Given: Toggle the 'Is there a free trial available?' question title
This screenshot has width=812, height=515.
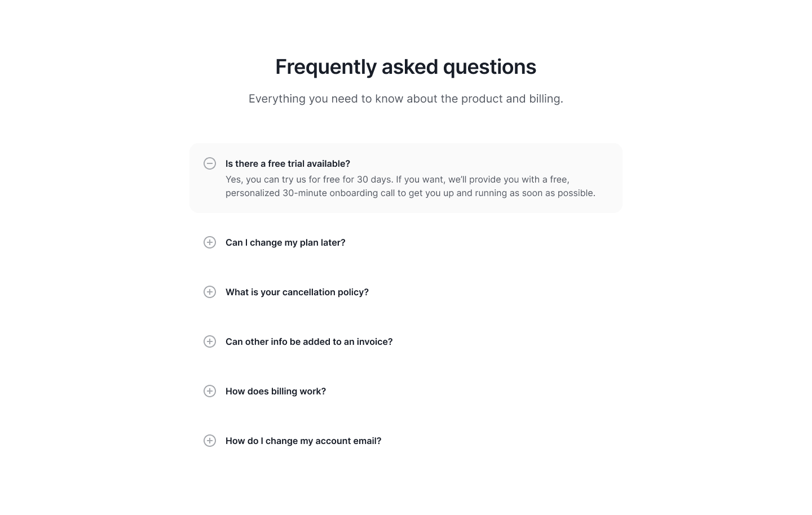Looking at the screenshot, I should pyautogui.click(x=288, y=163).
